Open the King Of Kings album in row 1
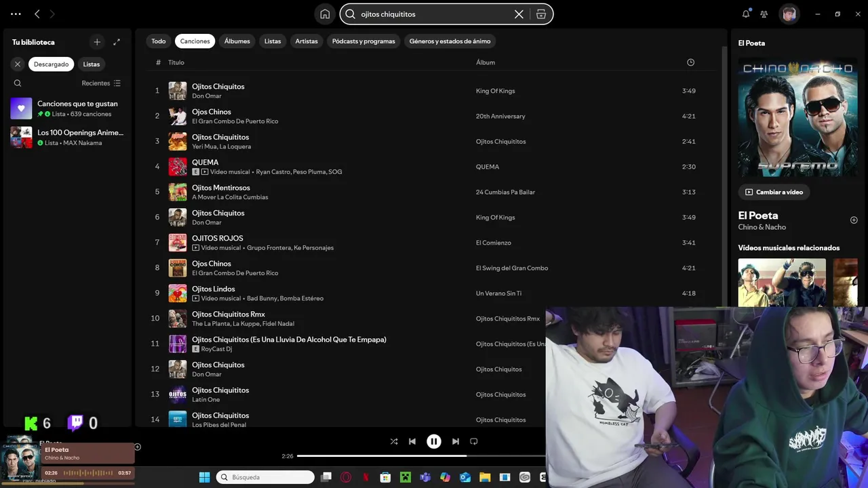This screenshot has height=488, width=868. [x=496, y=91]
